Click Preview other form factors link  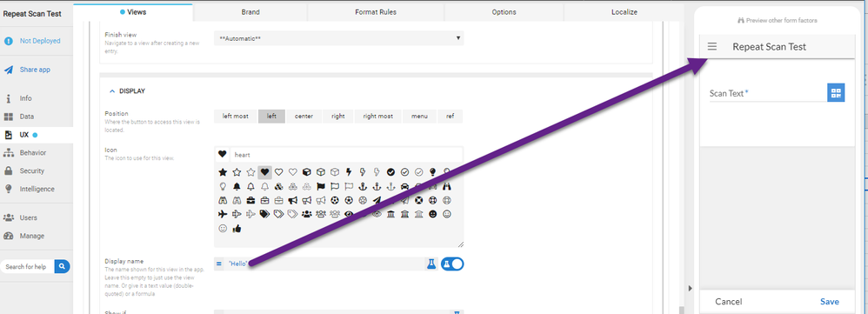click(778, 21)
